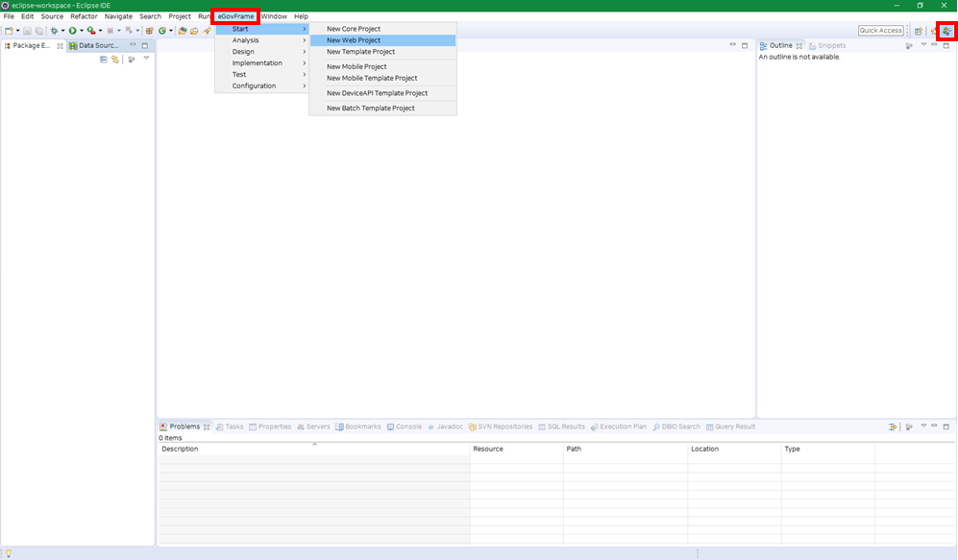
Task: Switch to the SVN Repositories tab
Action: (x=501, y=426)
